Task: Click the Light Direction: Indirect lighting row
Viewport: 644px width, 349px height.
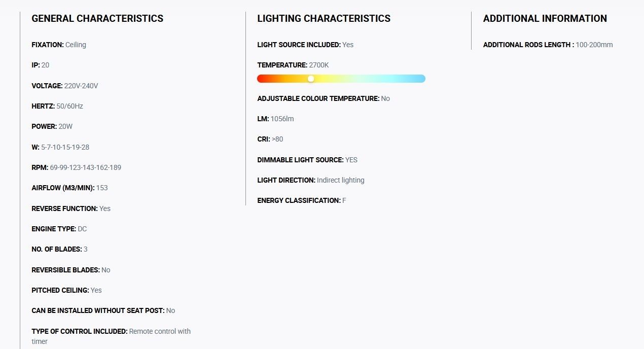Action: pos(311,180)
